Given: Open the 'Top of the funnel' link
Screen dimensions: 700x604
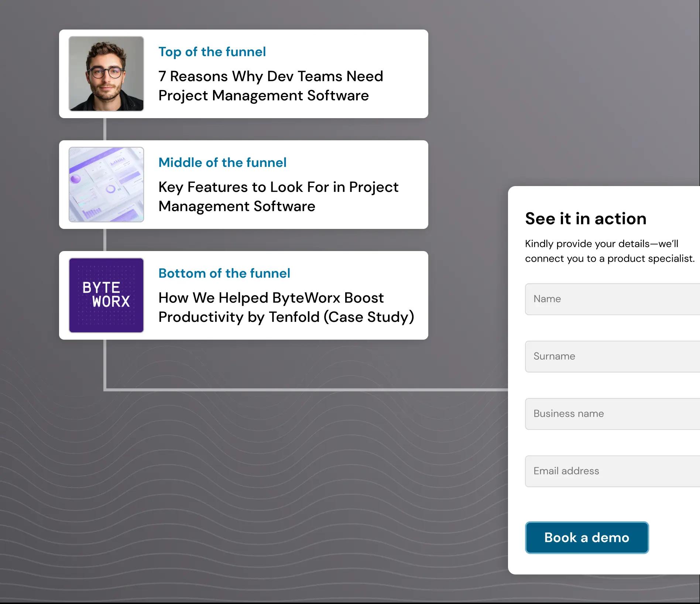Looking at the screenshot, I should 212,52.
